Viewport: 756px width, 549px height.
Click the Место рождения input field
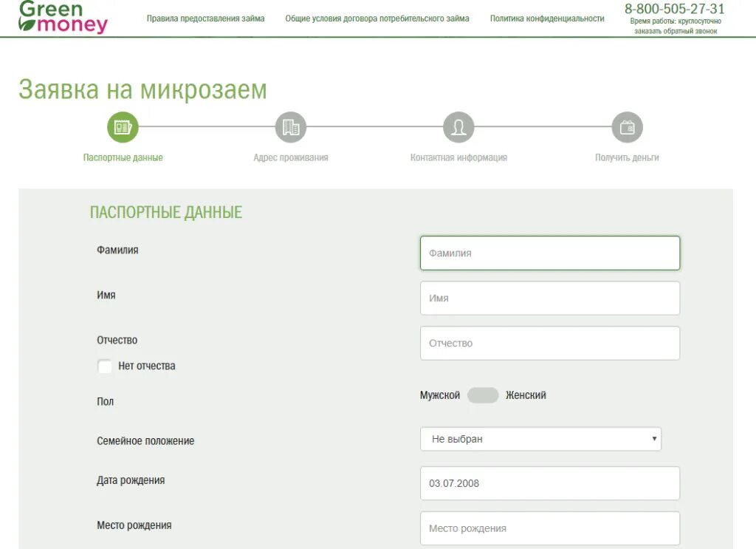[x=549, y=528]
